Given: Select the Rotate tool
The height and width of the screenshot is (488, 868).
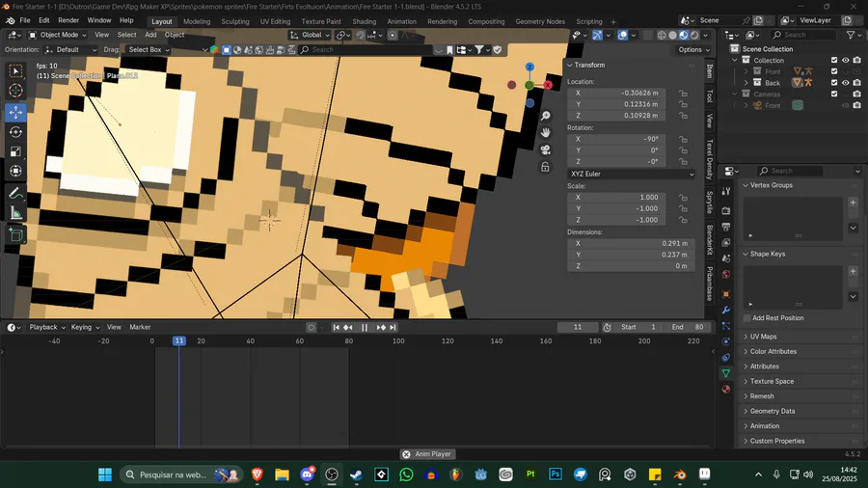Looking at the screenshot, I should coord(15,132).
